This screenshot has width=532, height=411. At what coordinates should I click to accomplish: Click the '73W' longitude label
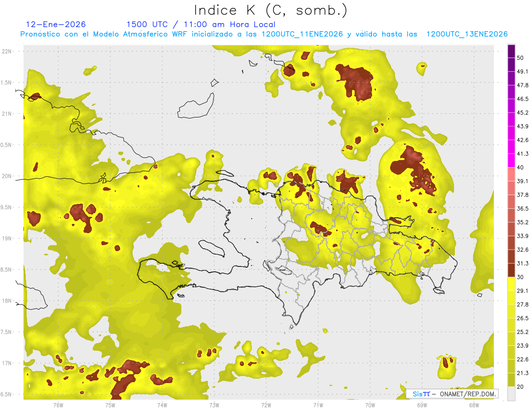coord(214,405)
